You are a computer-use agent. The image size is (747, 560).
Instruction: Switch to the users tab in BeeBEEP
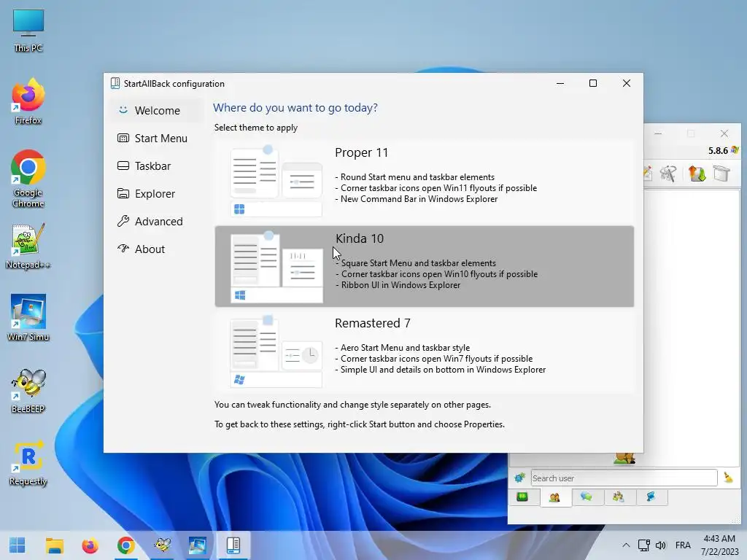tap(554, 497)
